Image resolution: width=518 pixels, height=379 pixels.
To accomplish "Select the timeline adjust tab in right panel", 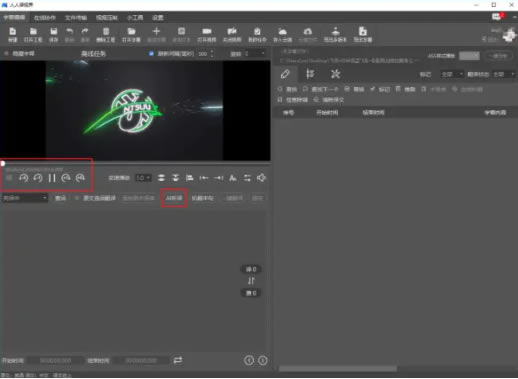I will (310, 74).
